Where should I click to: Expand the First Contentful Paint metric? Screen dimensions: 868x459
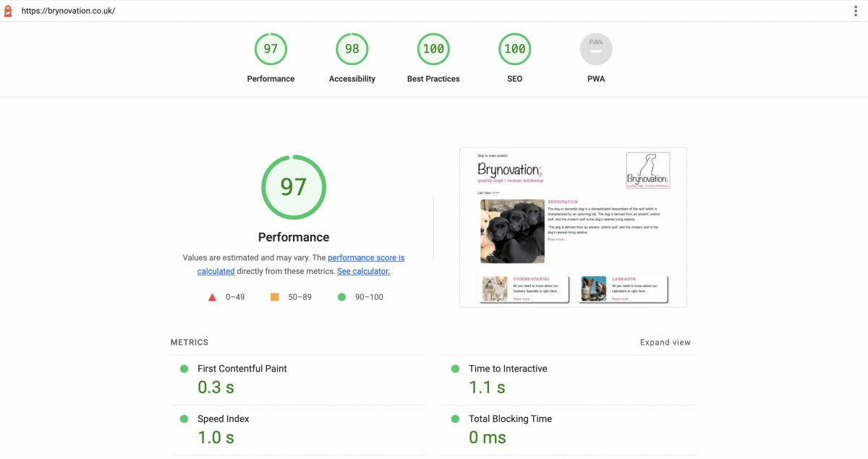coord(242,369)
